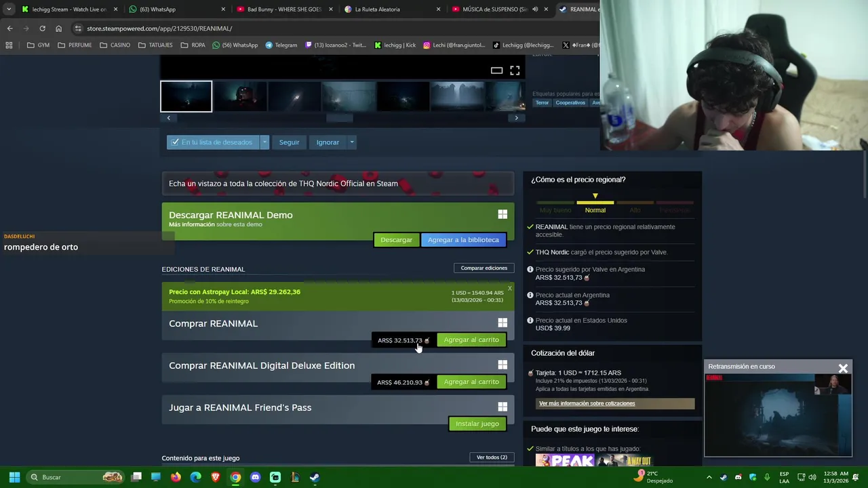Switch to the Bad Bunny YouTube tab
Viewport: 868px width, 488px height.
pyautogui.click(x=285, y=9)
